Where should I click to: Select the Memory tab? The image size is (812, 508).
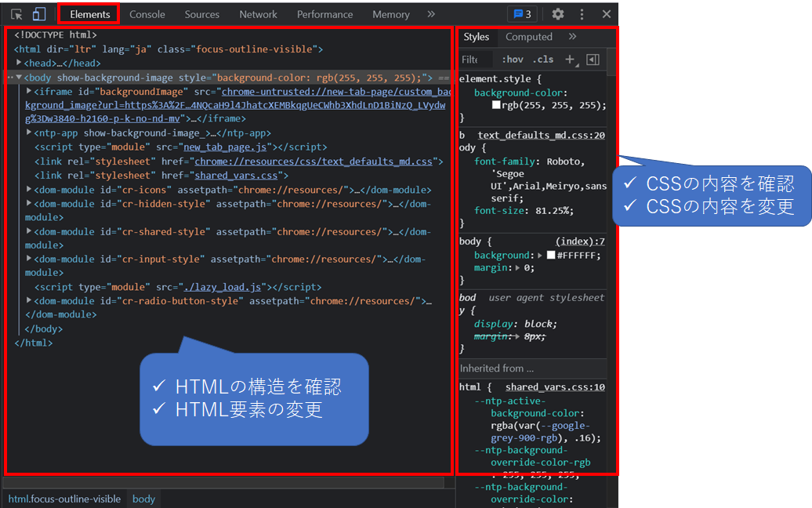click(391, 14)
